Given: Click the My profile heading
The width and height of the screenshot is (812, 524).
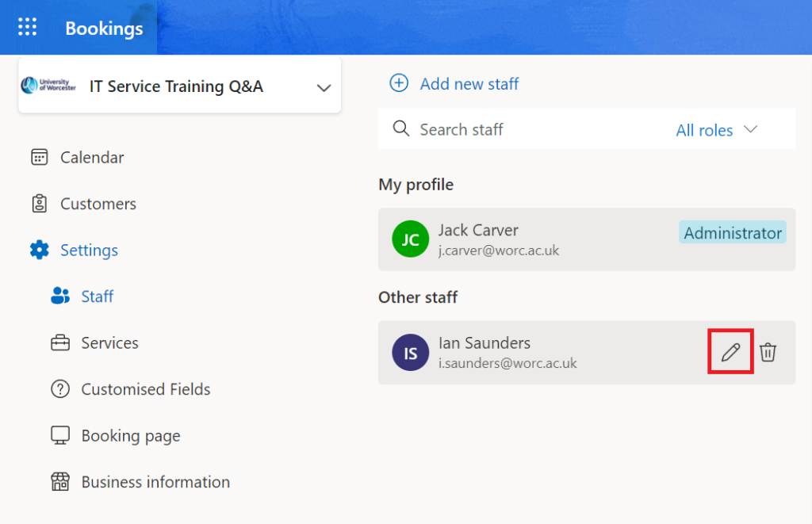Looking at the screenshot, I should 416,185.
